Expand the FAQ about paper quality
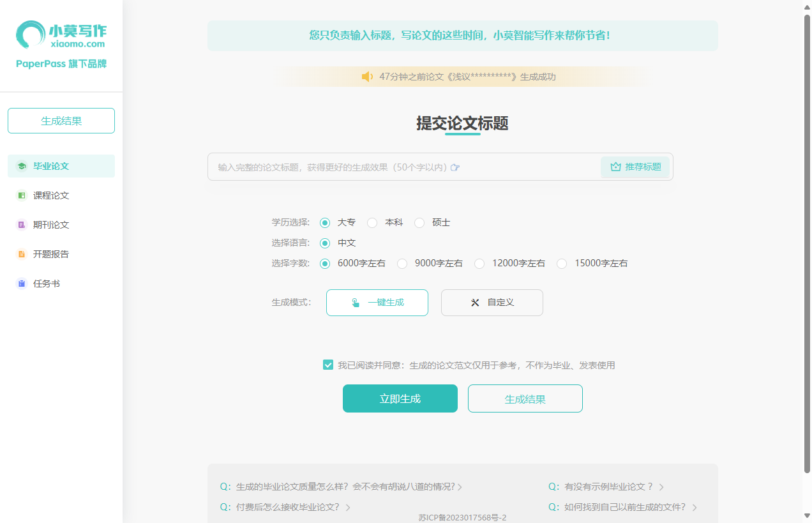Viewport: 812px width, 523px height. pyautogui.click(x=340, y=486)
